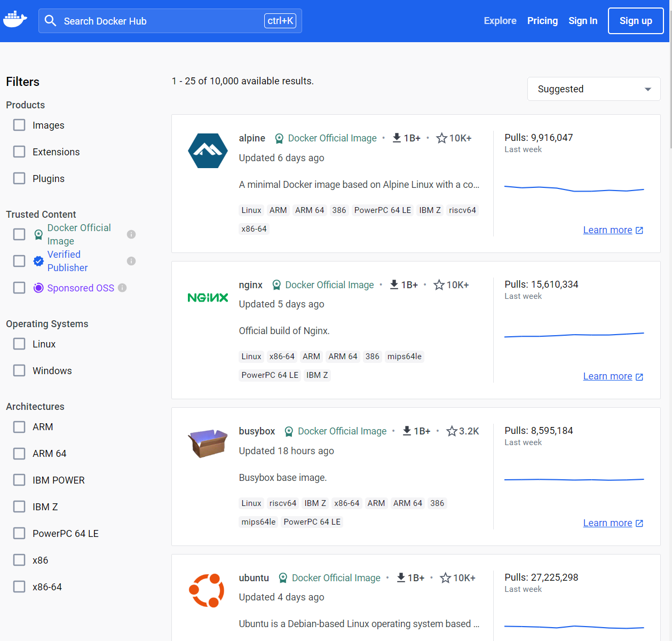
Task: Enable the IBM POWER filter
Action: [x=19, y=480]
